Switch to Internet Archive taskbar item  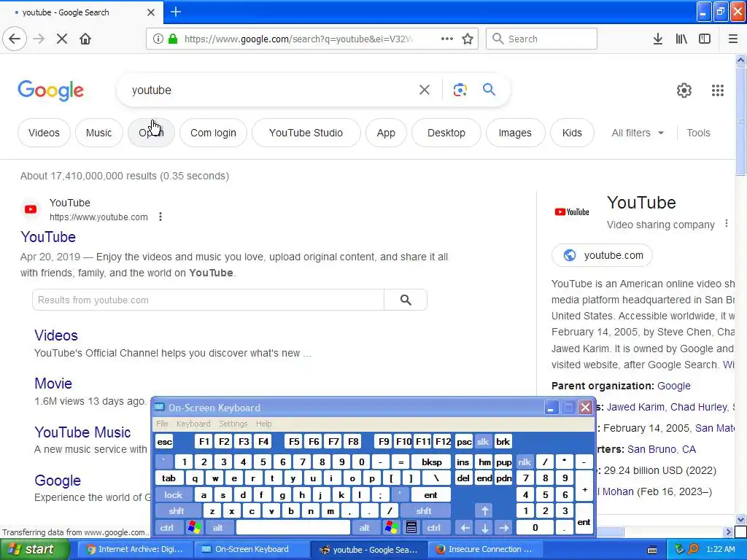pos(135,549)
